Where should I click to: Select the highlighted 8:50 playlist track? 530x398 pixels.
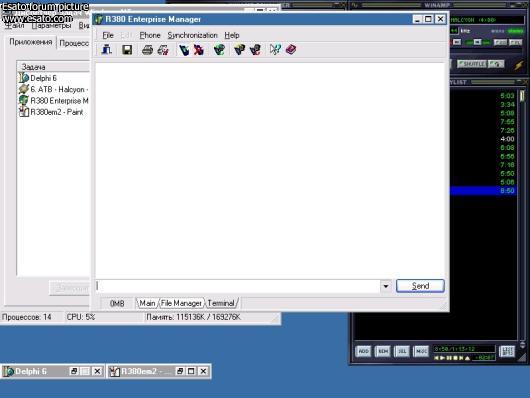coord(483,191)
